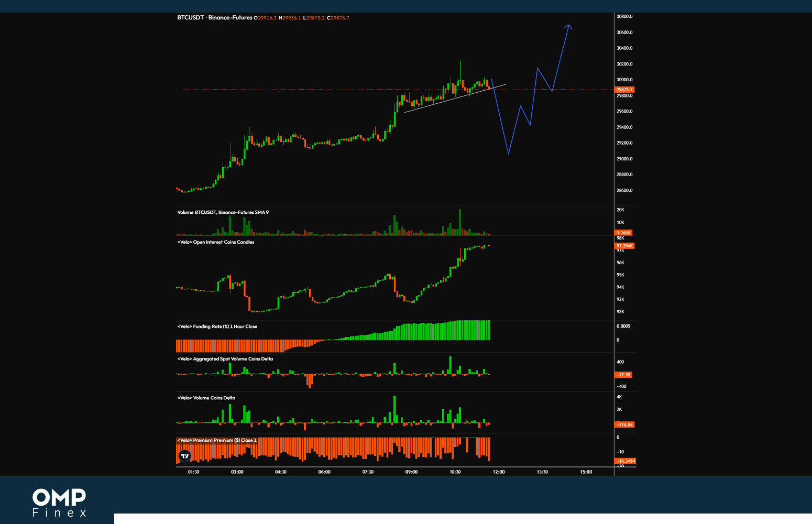Click the 1.165K volume value tag
Viewport: 812px width, 524px height.
pyautogui.click(x=623, y=233)
